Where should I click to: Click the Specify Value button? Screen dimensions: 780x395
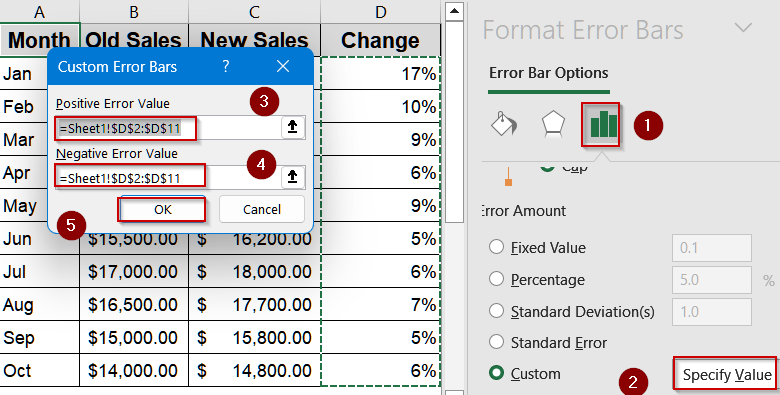click(x=726, y=374)
